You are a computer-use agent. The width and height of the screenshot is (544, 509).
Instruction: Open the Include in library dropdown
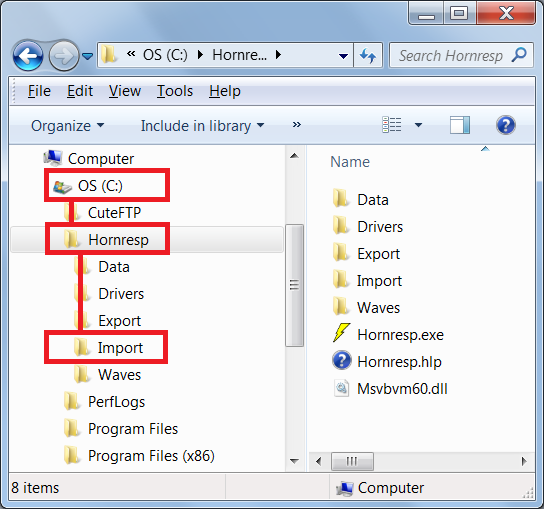(x=203, y=126)
